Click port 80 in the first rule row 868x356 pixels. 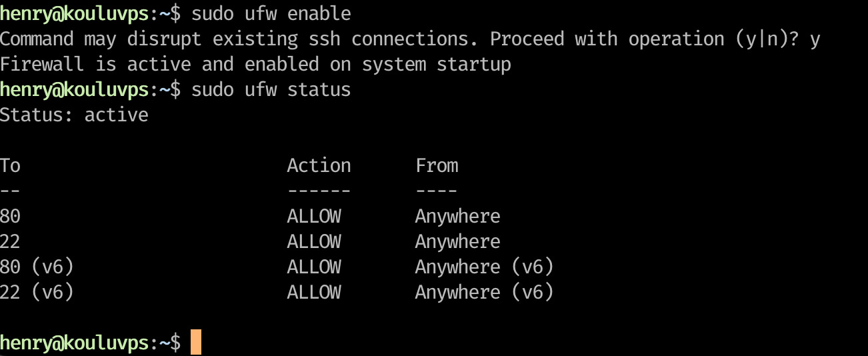(10, 216)
